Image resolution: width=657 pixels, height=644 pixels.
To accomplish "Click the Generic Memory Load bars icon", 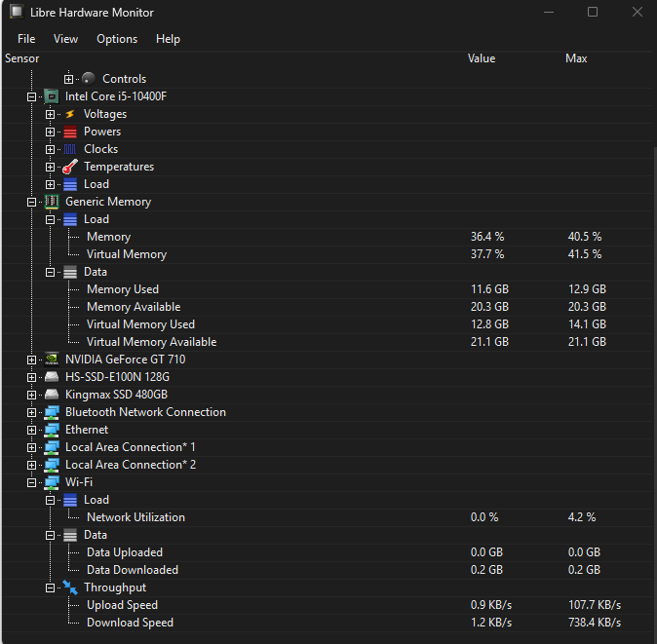I will coord(70,219).
